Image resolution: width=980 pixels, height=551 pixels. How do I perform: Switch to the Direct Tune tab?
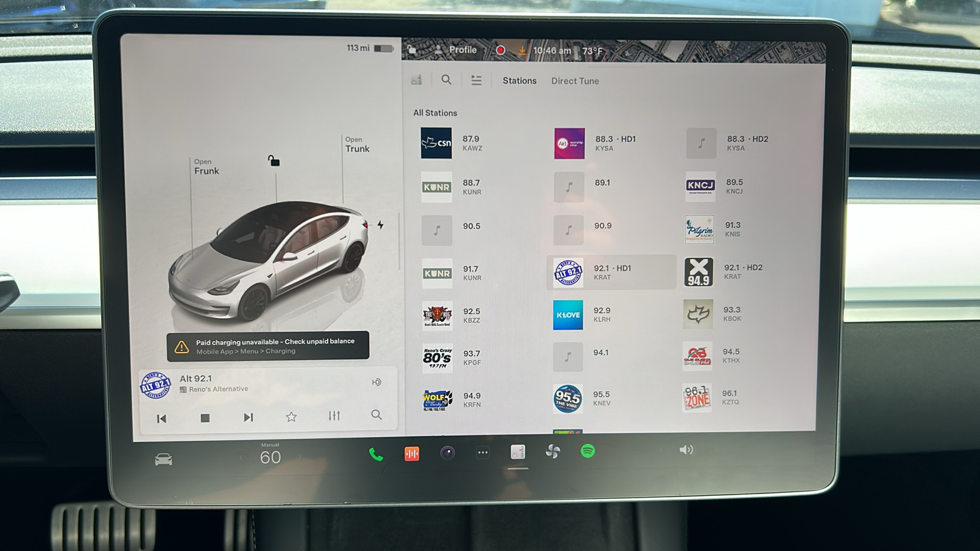coord(575,81)
